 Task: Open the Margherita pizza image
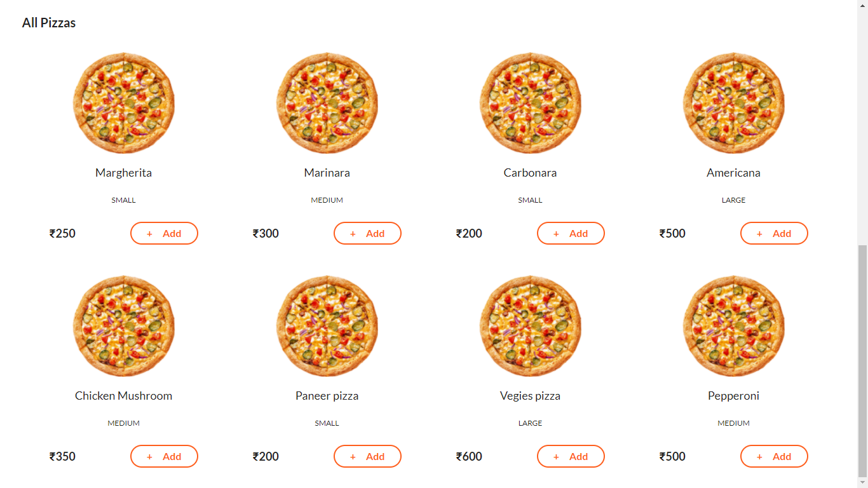point(123,103)
